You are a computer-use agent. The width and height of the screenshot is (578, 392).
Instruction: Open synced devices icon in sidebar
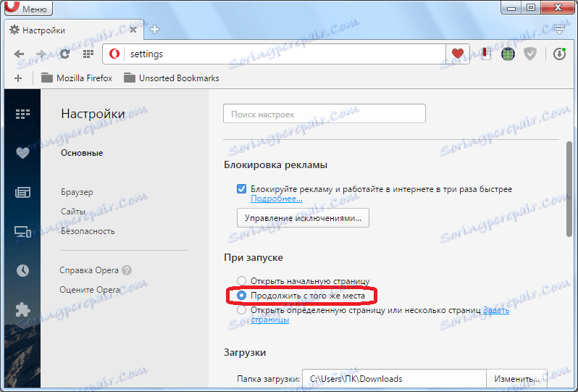22,232
